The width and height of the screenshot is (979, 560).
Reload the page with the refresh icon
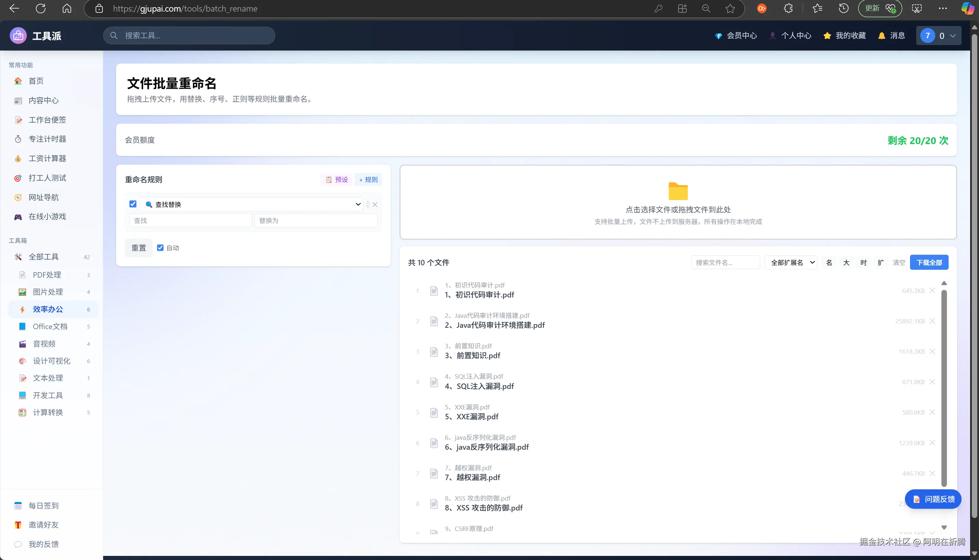point(40,9)
